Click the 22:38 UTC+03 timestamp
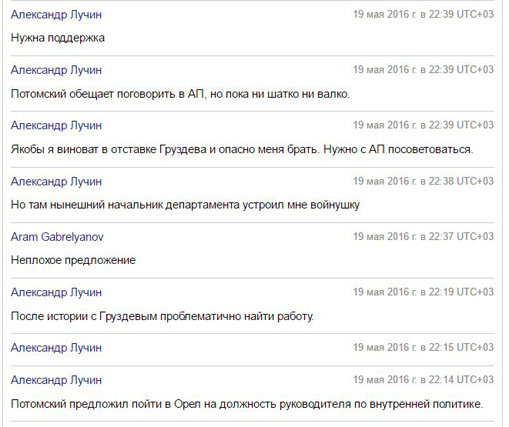Screen dimensions: 509x427 pyautogui.click(x=423, y=181)
